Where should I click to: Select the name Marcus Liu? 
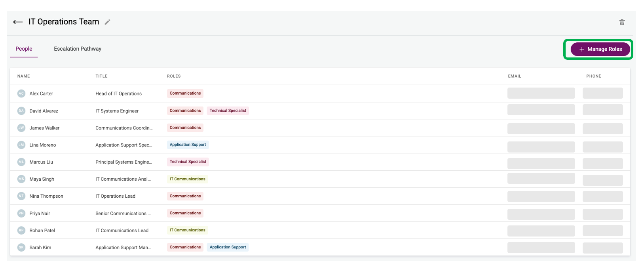point(41,162)
